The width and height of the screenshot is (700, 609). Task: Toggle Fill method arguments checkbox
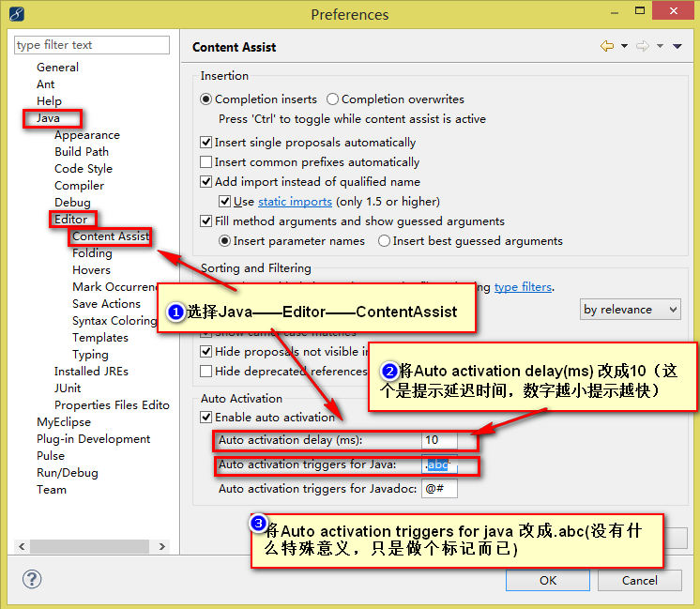click(205, 221)
